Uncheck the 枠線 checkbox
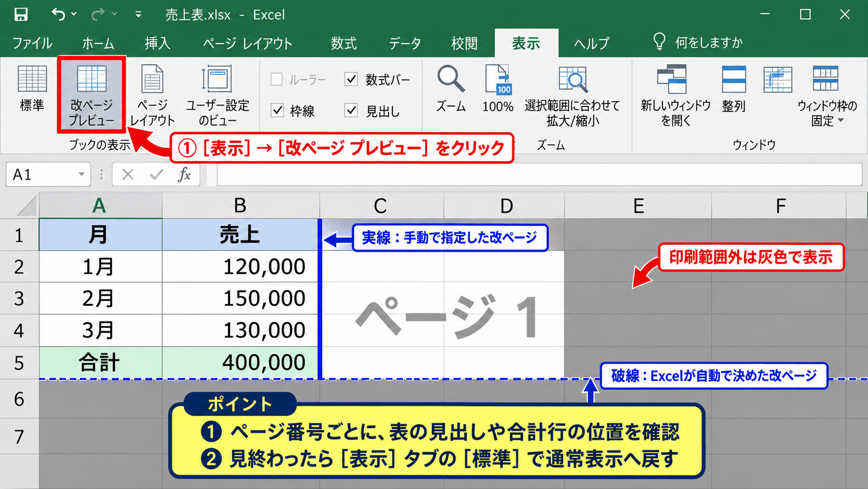Viewport: 868px width, 489px height. pyautogui.click(x=278, y=111)
